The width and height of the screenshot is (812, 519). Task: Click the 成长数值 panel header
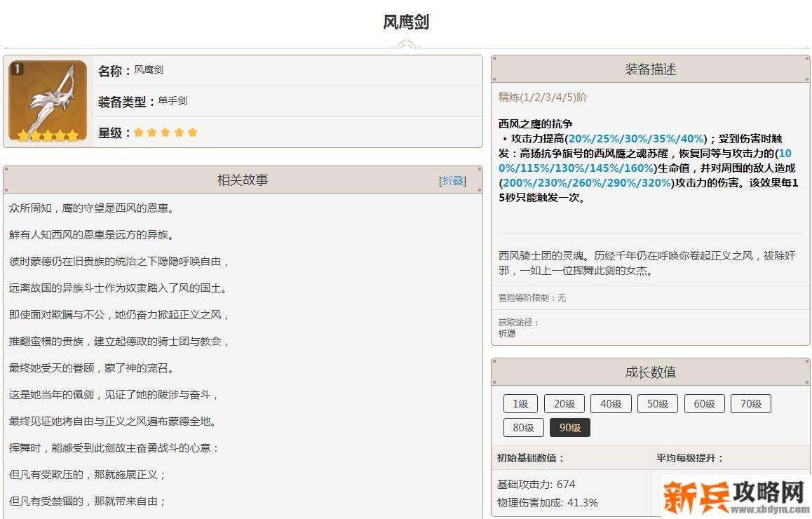coord(650,372)
